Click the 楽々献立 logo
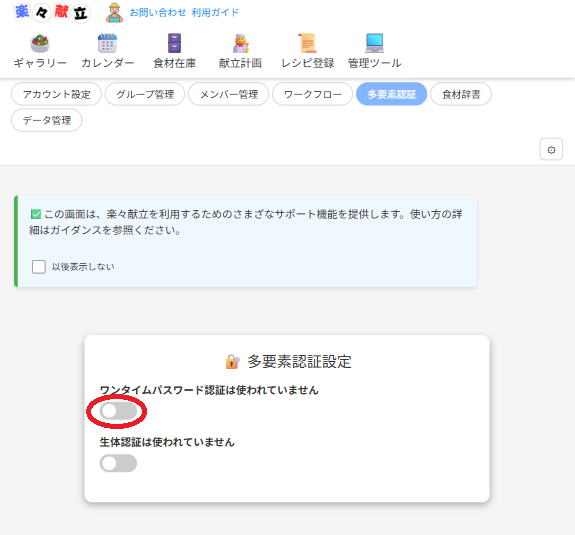Screen dimensions: 575x535 point(52,12)
